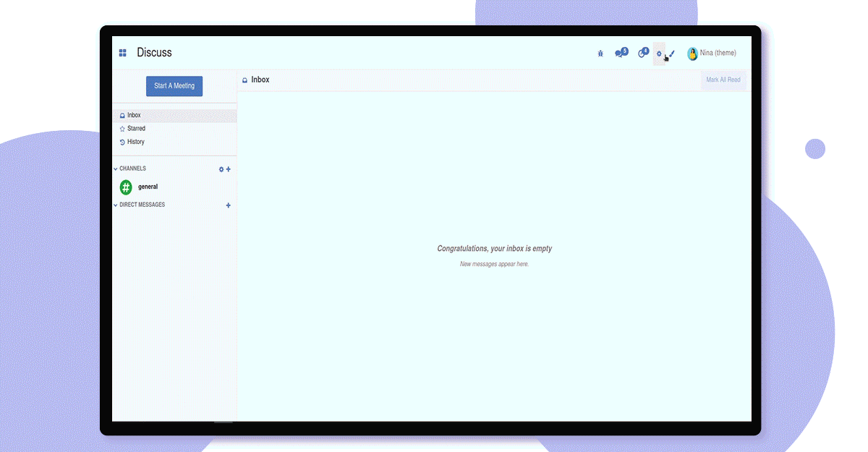868x452 pixels.
Task: Click the paintbrush theme icon
Action: pos(672,54)
